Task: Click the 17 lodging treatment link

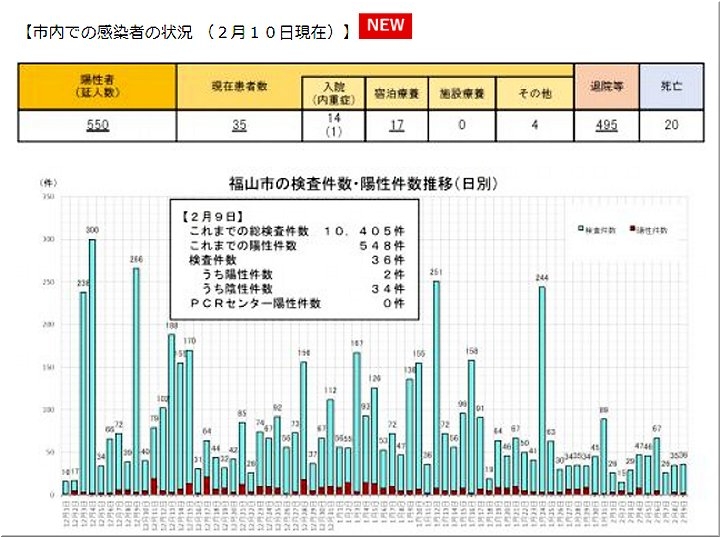Action: (395, 125)
